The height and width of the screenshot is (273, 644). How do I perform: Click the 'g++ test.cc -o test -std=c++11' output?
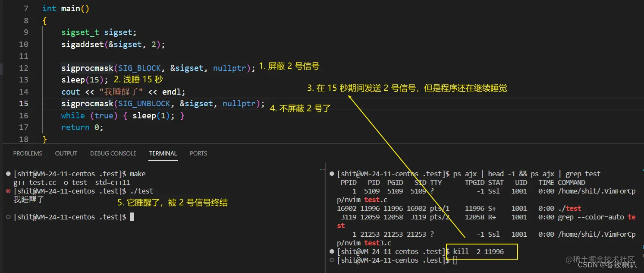(x=72, y=182)
